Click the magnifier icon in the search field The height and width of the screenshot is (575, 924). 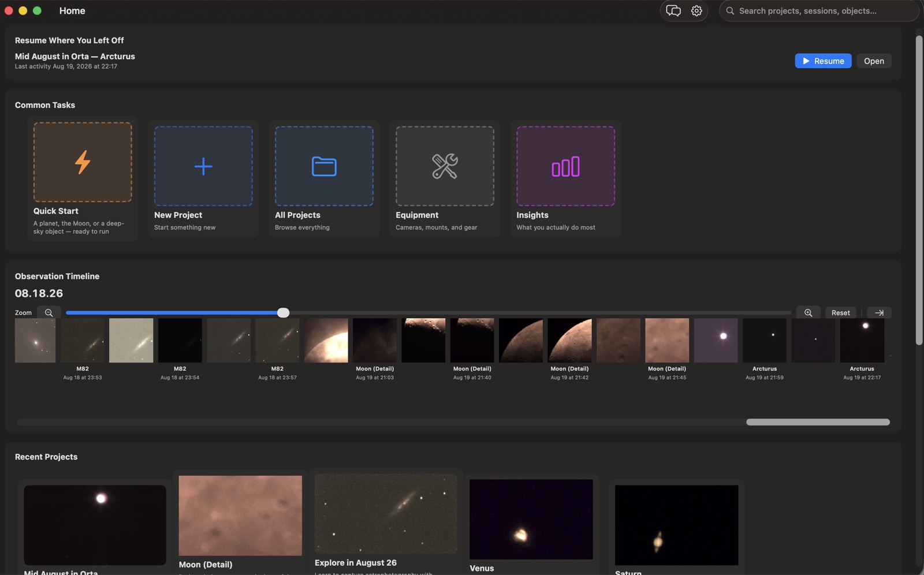tap(730, 11)
